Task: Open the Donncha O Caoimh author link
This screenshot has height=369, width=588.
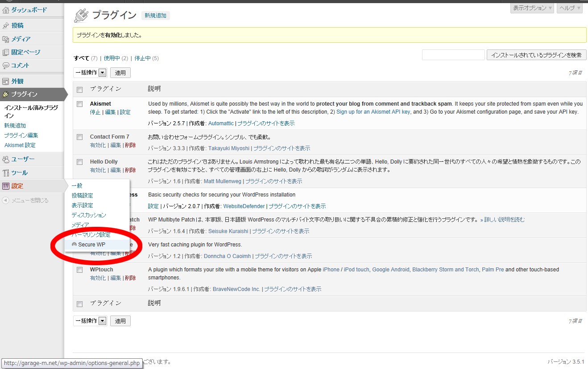Action: 227,256
